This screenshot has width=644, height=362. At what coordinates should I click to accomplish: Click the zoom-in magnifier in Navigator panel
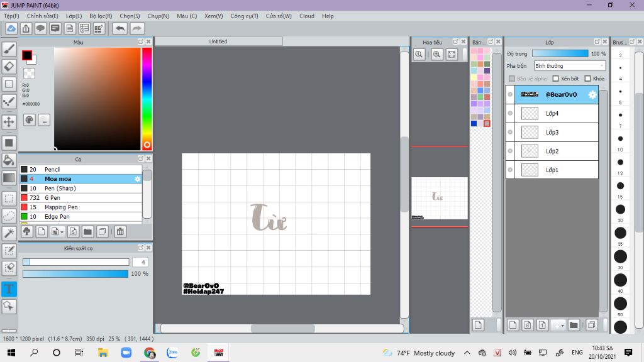(437, 54)
